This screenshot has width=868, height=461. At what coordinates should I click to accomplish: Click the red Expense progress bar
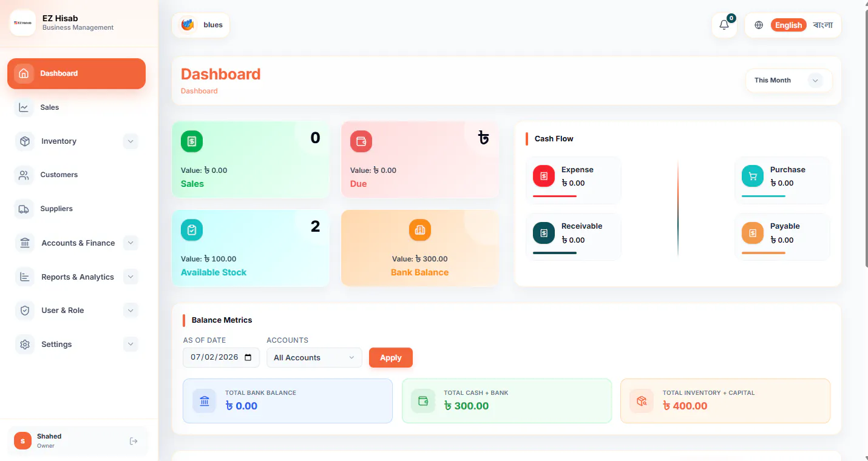[x=555, y=196]
